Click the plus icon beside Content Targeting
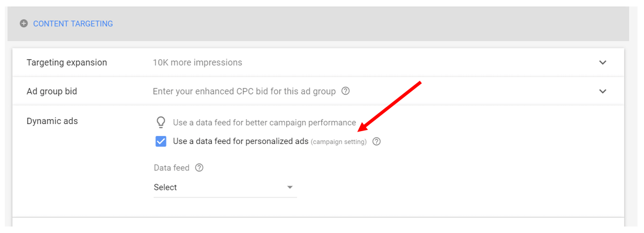The width and height of the screenshot is (644, 233). [24, 24]
